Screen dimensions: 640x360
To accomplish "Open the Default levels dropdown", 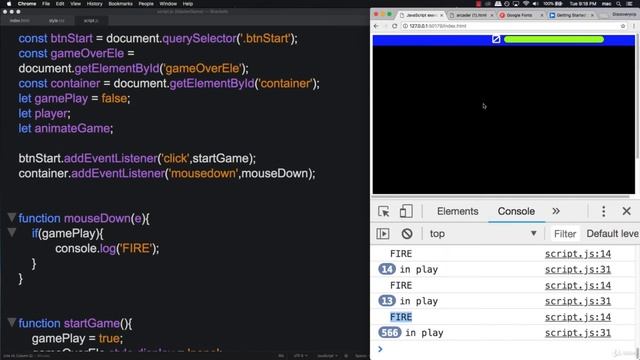I will tap(612, 233).
